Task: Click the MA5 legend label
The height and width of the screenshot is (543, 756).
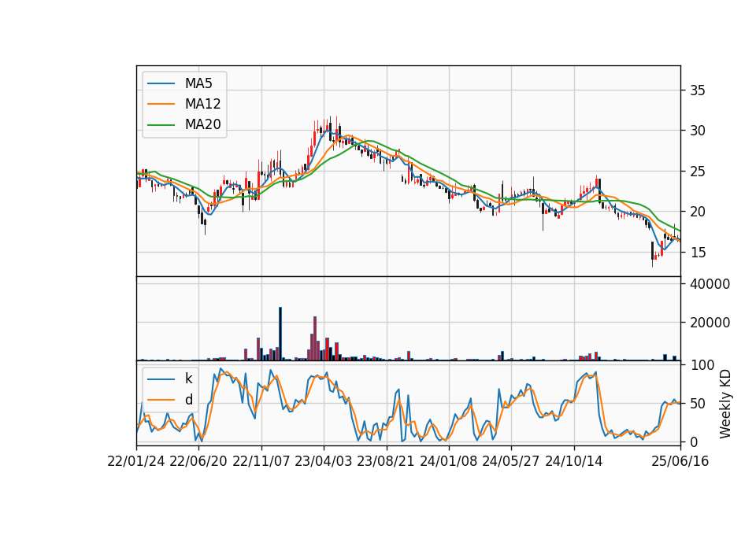Action: pyautogui.click(x=198, y=83)
